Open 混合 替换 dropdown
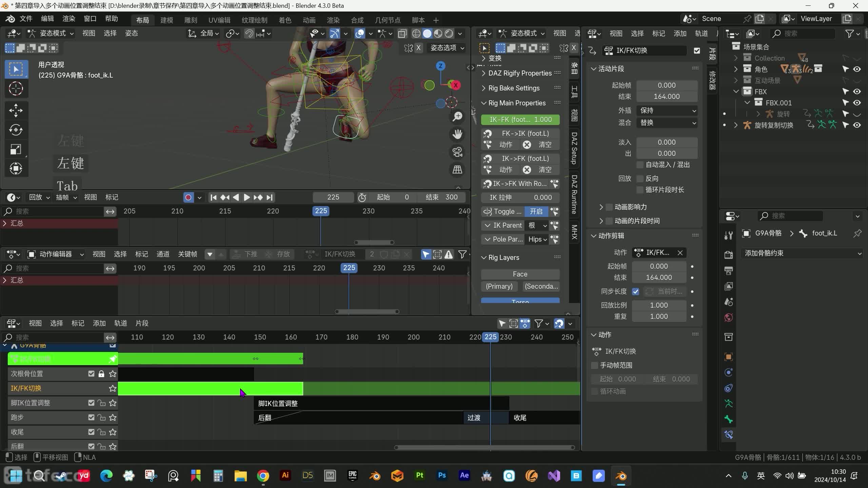 667,123
